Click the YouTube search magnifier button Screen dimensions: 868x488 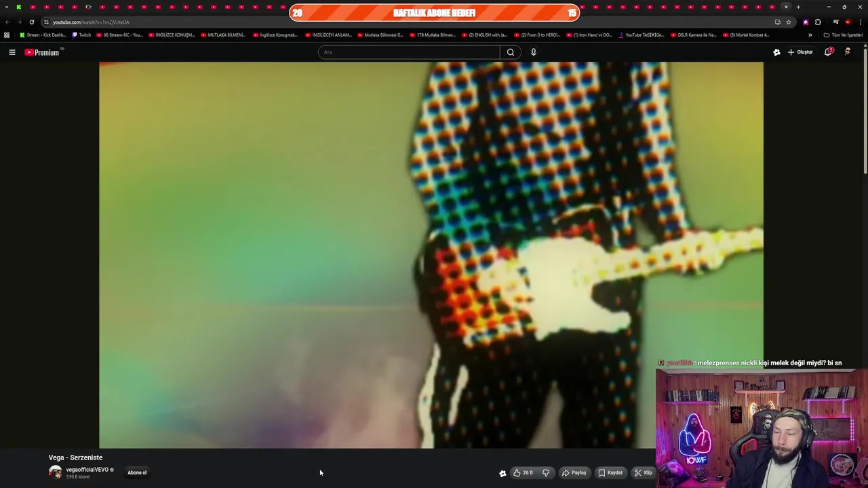511,52
